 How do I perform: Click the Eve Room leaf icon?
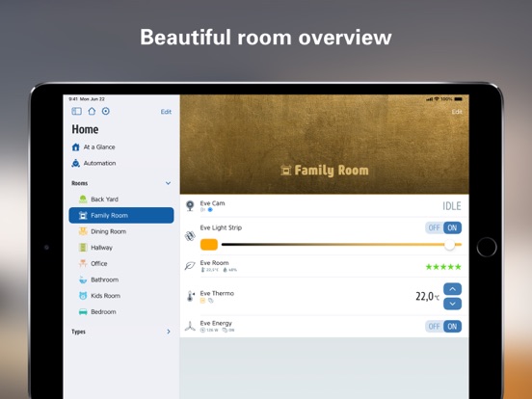click(190, 266)
